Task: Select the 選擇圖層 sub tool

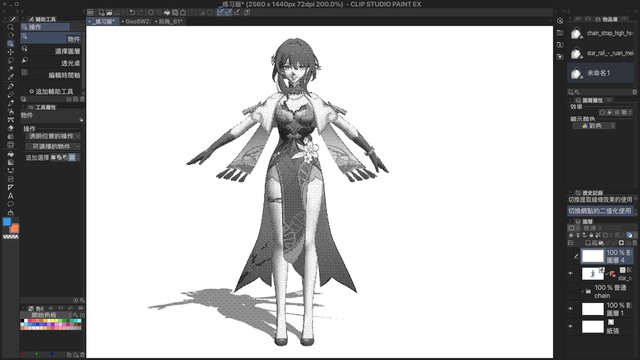Action: coord(51,51)
